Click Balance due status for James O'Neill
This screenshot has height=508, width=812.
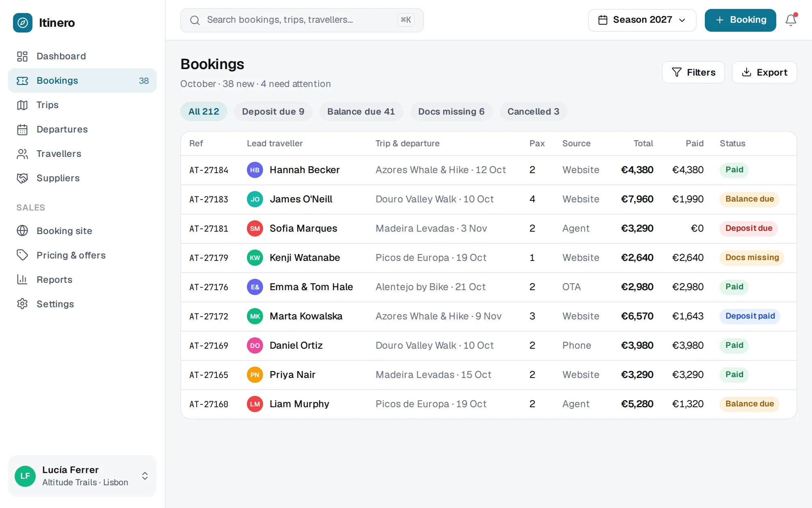(749, 199)
